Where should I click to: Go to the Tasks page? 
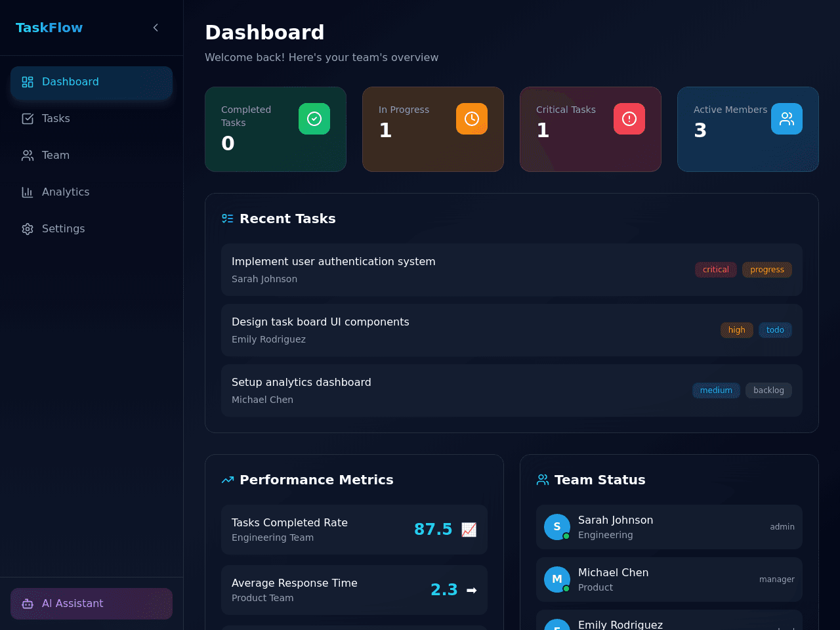[x=91, y=119]
